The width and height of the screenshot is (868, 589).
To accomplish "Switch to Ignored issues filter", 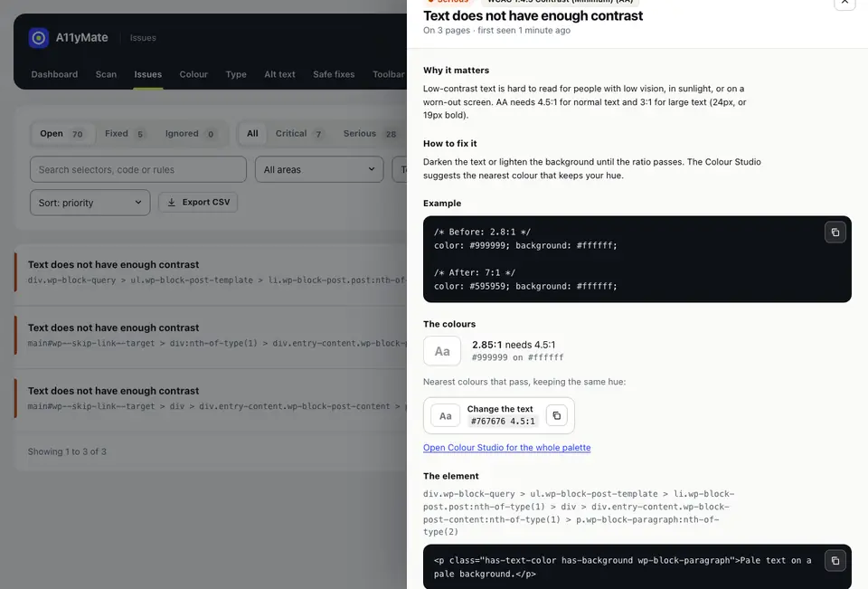I will [189, 134].
